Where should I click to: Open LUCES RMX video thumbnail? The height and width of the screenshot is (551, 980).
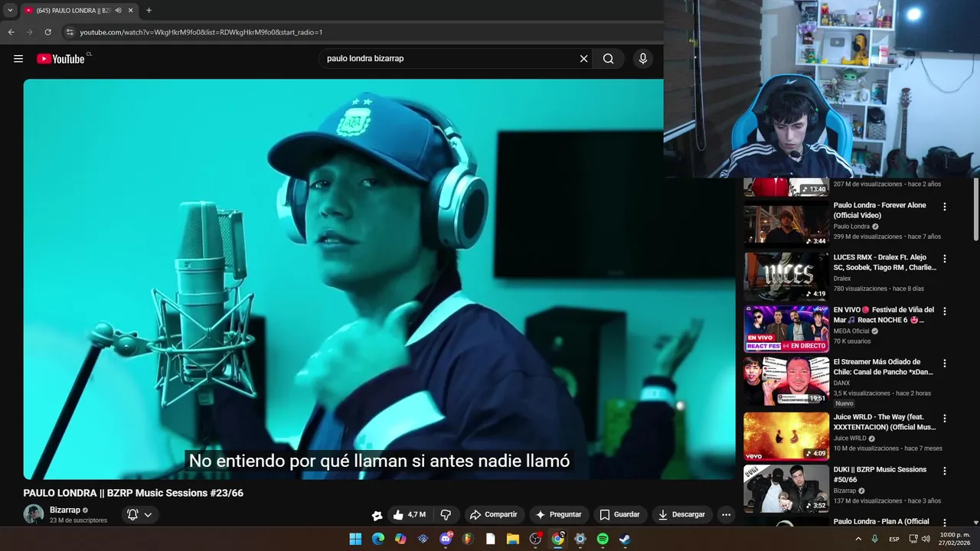click(786, 276)
